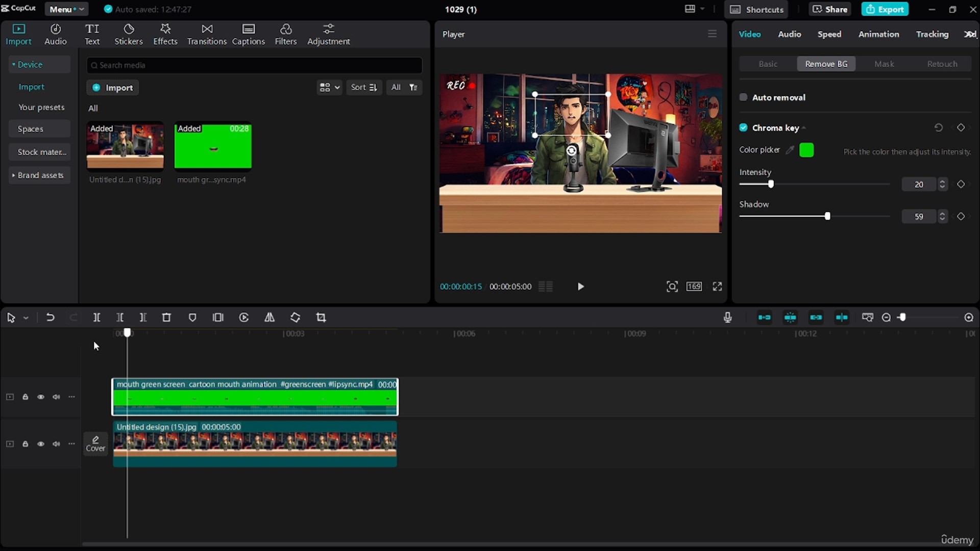Open the selection tool mode dropdown arrow

pos(26,318)
